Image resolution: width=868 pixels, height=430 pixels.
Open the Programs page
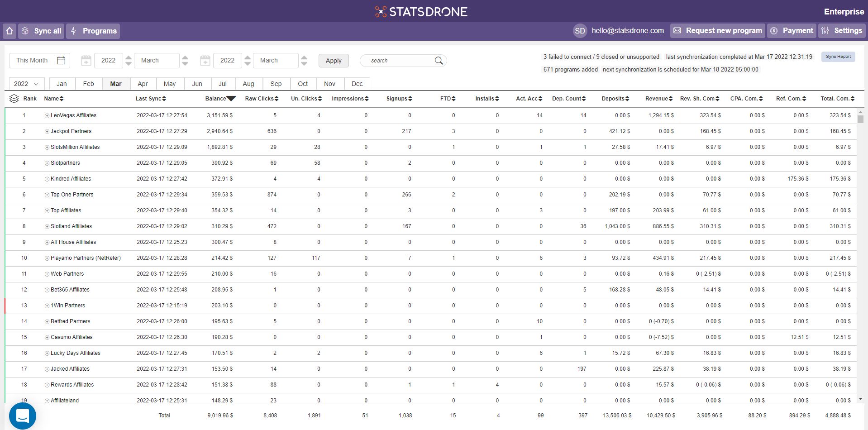[x=93, y=31]
